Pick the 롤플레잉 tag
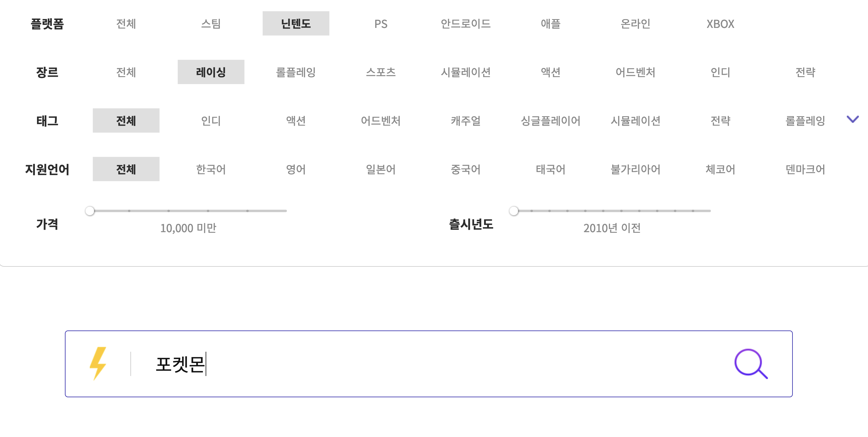Image resolution: width=868 pixels, height=437 pixels. tap(805, 121)
